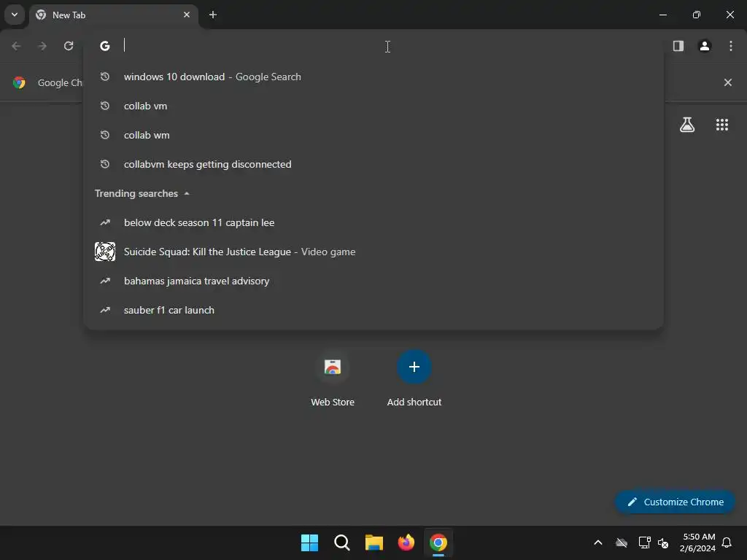
Task: Open the Web Store shortcut
Action: pos(333,378)
